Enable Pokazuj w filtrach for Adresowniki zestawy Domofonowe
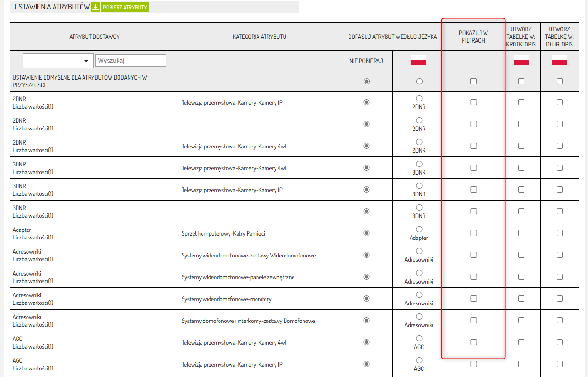The width and height of the screenshot is (588, 377). [473, 320]
